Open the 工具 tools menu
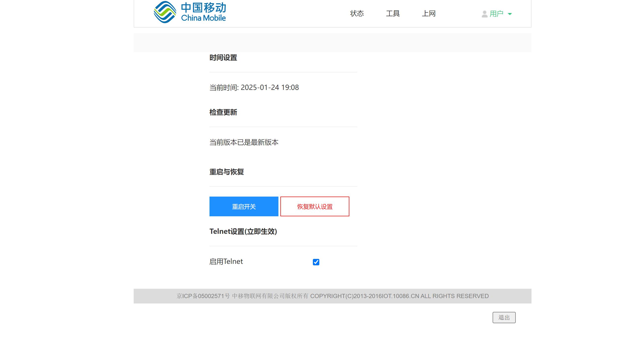 pyautogui.click(x=393, y=14)
